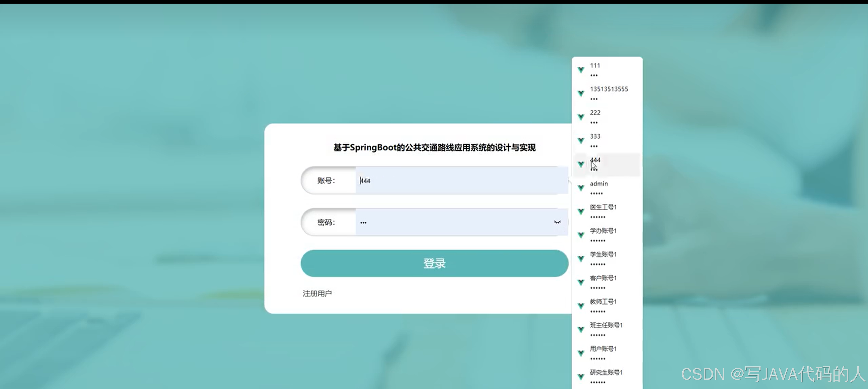Click the 登录 login button
Viewport: 868px width, 389px height.
click(x=434, y=263)
